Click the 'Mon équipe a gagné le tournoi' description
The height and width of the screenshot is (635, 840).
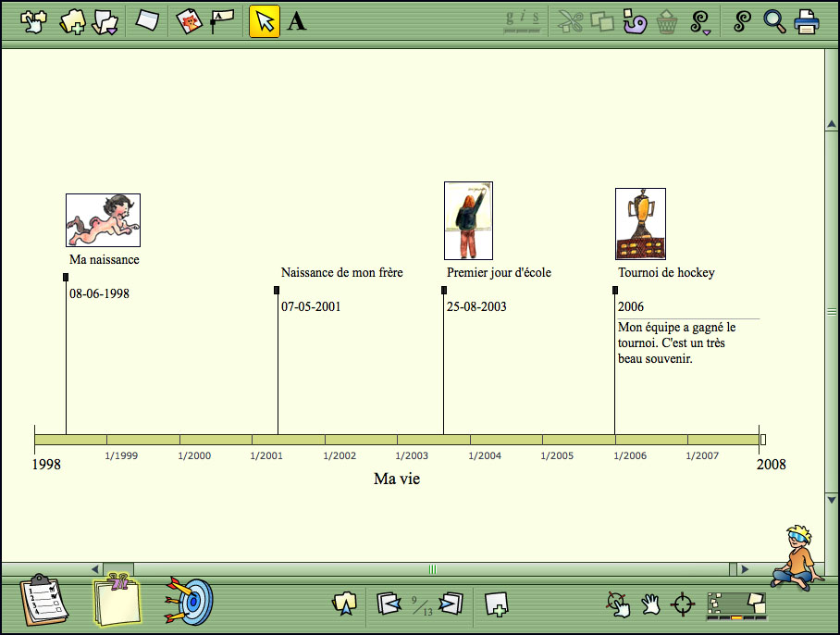click(x=676, y=342)
